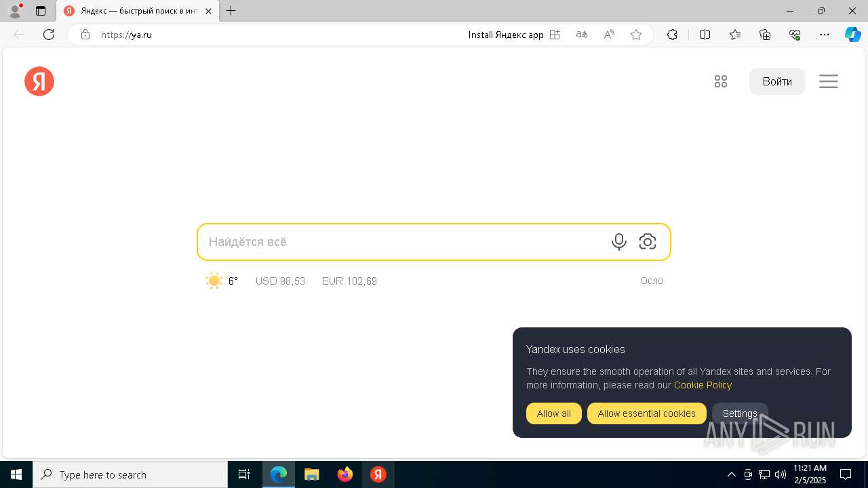Open the Yandex hamburger menu
This screenshot has width=868, height=488.
pos(829,81)
